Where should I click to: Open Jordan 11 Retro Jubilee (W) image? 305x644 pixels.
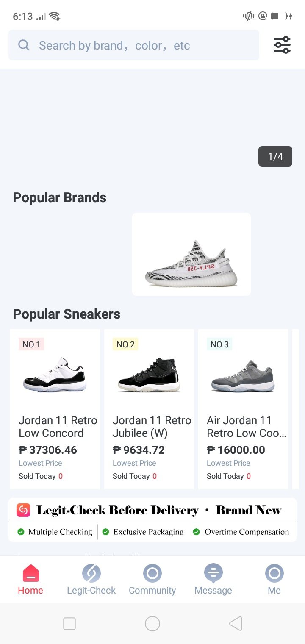pos(149,375)
